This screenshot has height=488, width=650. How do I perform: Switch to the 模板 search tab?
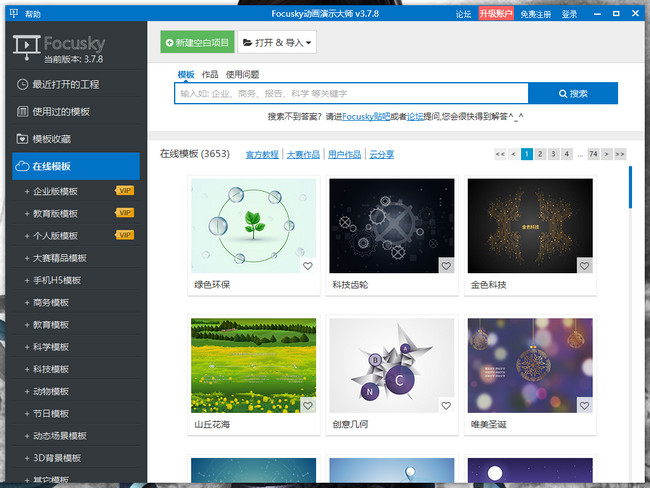(186, 75)
